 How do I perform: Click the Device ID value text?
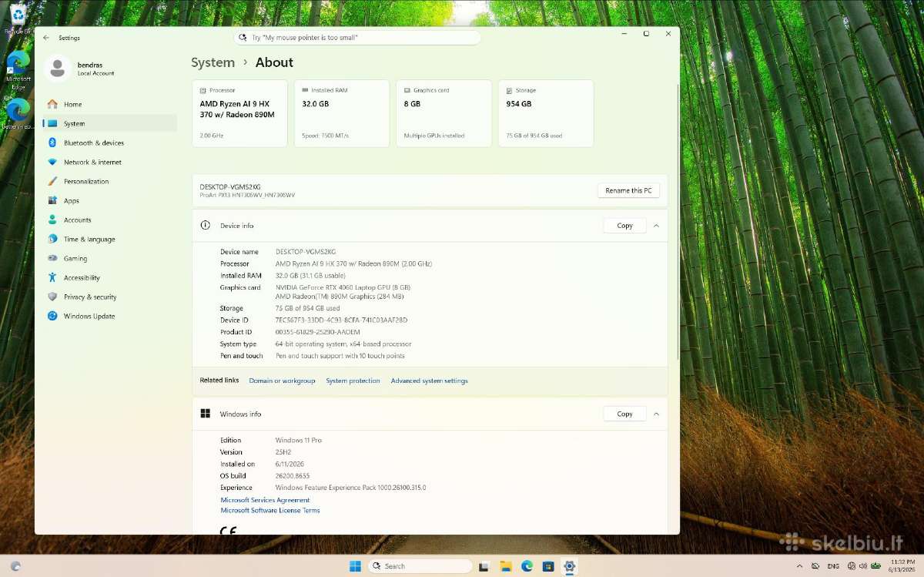click(341, 320)
